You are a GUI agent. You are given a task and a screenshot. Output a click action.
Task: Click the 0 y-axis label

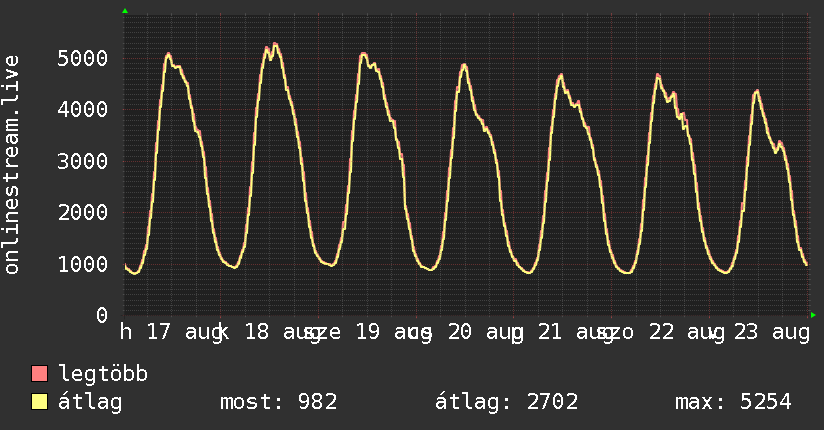point(102,315)
